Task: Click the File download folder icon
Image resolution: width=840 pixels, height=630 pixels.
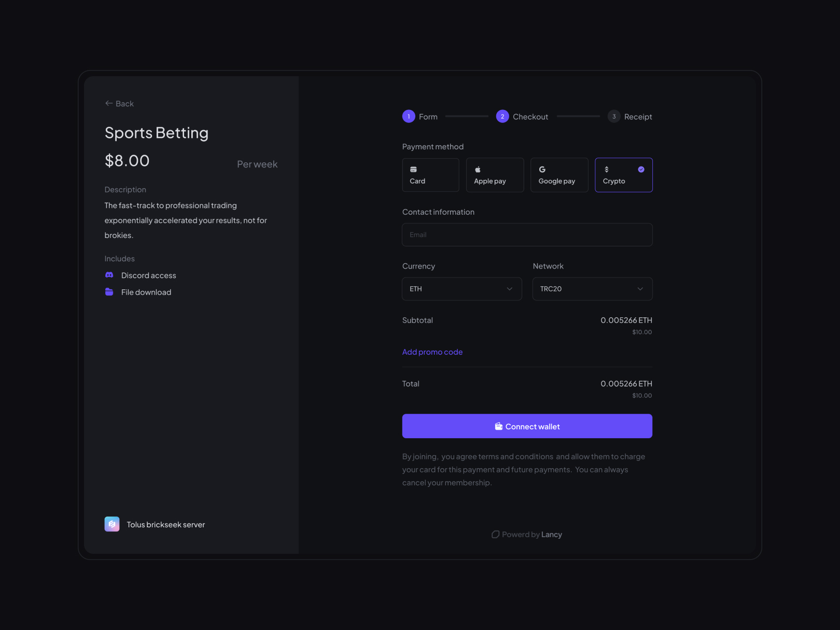Action: [109, 292]
